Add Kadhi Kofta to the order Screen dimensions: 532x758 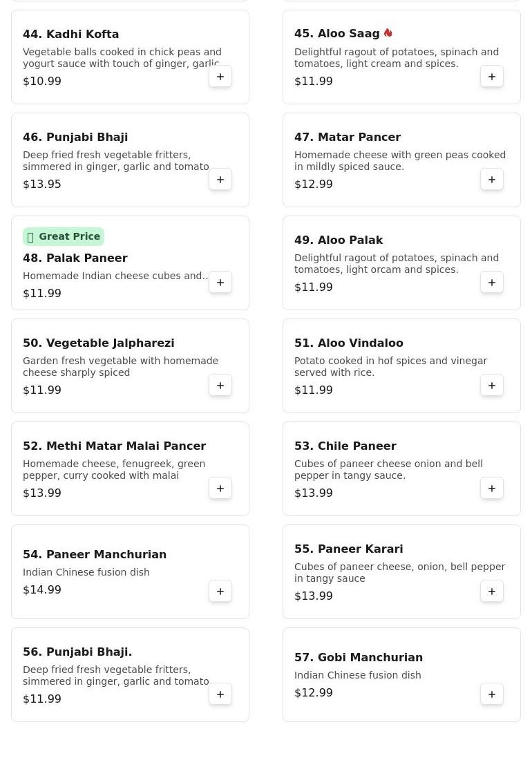click(220, 77)
